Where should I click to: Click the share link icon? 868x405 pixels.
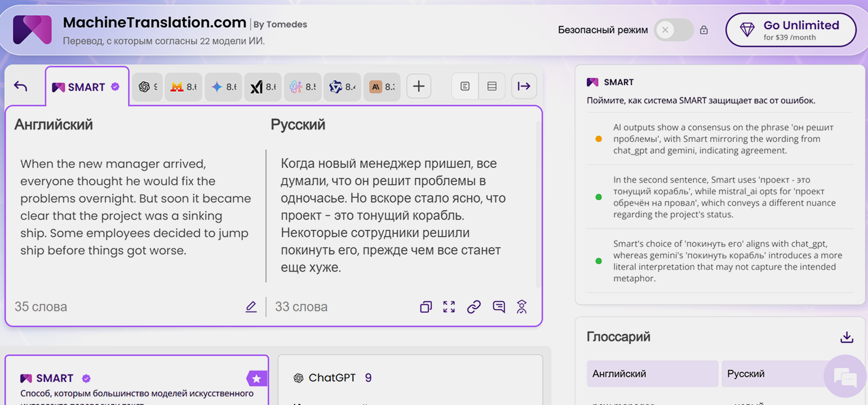pyautogui.click(x=474, y=307)
